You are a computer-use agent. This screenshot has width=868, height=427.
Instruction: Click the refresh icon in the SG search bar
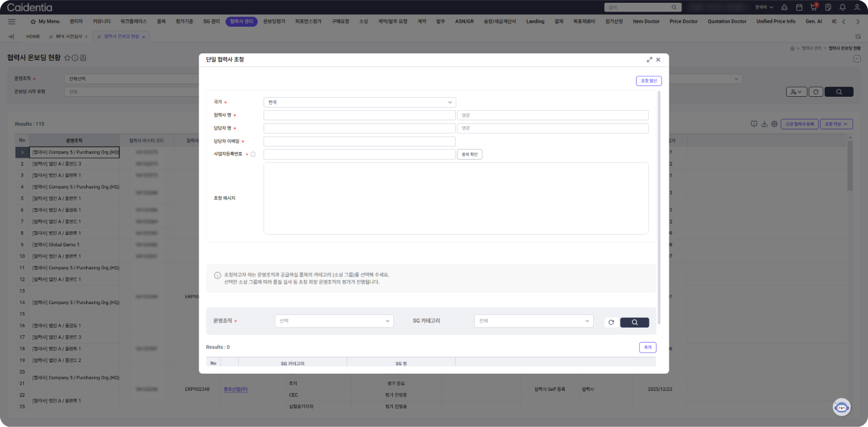click(x=611, y=322)
